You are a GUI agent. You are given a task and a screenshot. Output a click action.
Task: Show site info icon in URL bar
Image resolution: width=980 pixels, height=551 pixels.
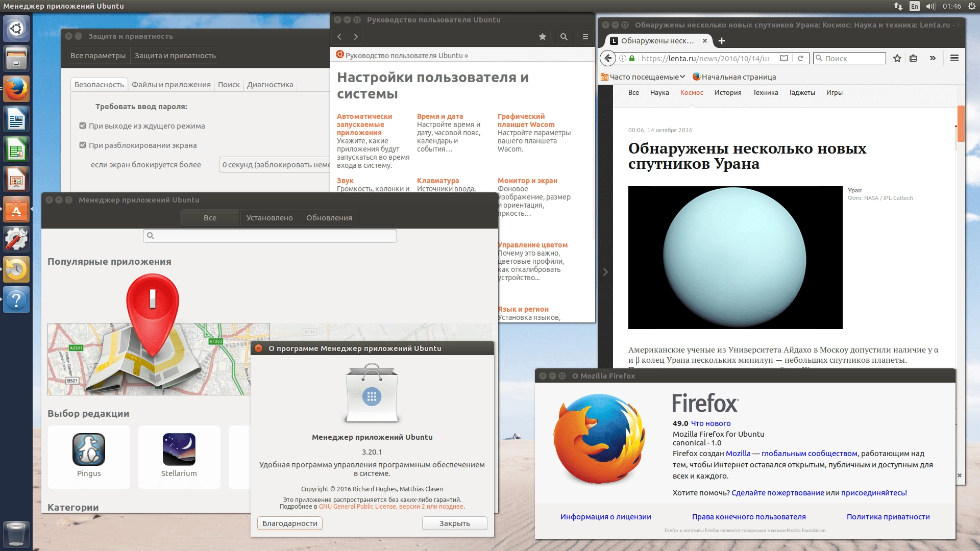tap(623, 58)
